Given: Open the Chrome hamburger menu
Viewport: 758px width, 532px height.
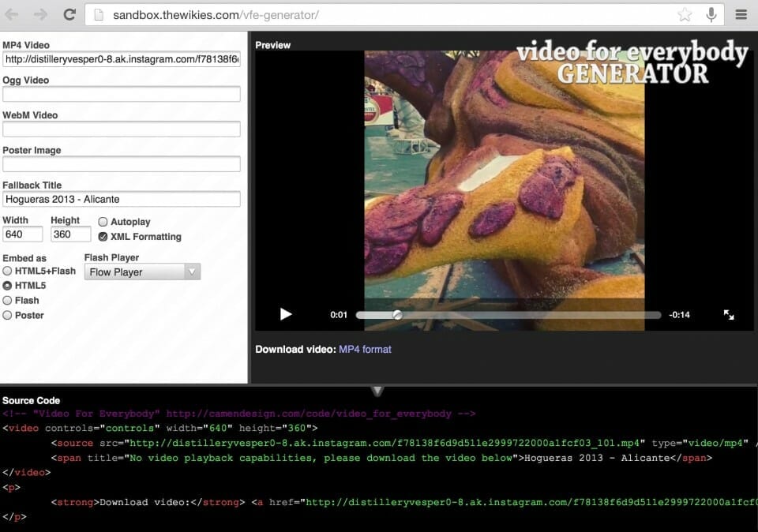Looking at the screenshot, I should point(741,14).
